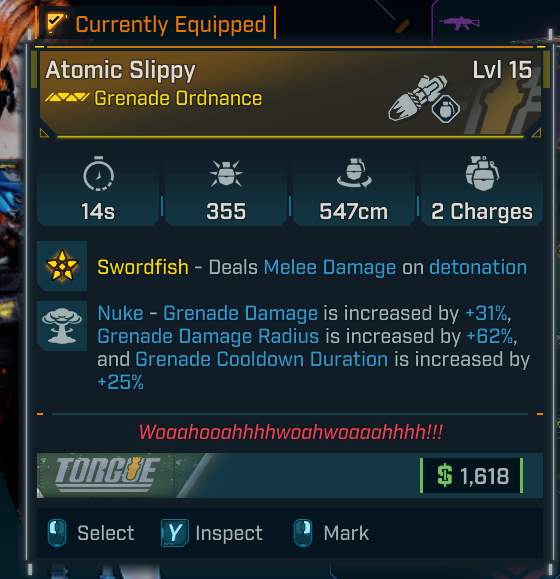The width and height of the screenshot is (560, 579).
Task: Click the green dollar sign icon
Action: [444, 475]
